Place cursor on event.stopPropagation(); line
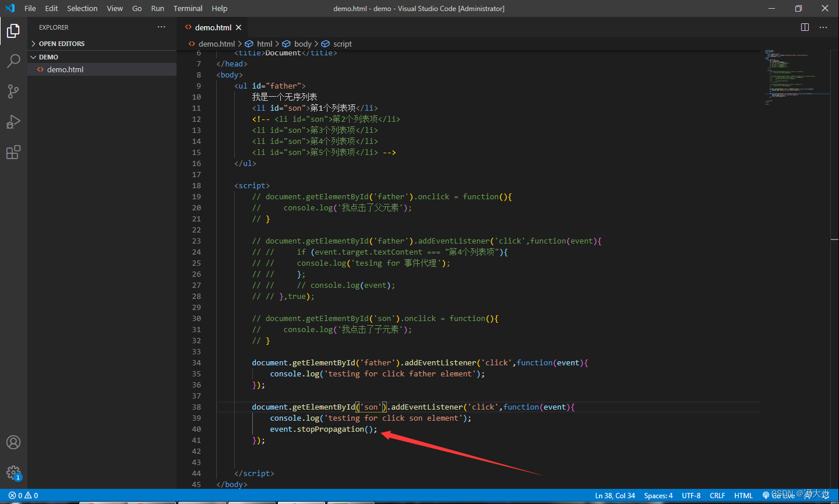This screenshot has height=504, width=839. pos(323,429)
